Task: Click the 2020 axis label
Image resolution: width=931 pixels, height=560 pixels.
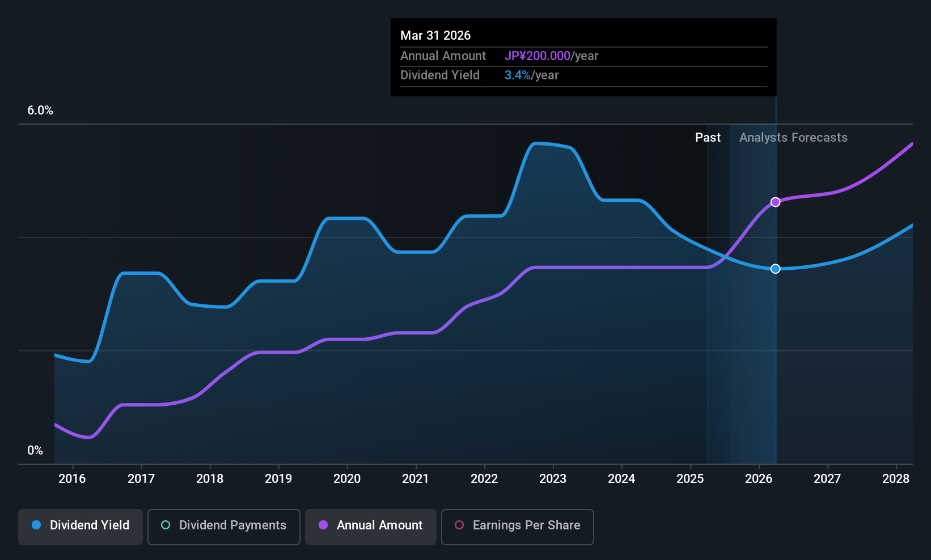Action: click(x=347, y=479)
